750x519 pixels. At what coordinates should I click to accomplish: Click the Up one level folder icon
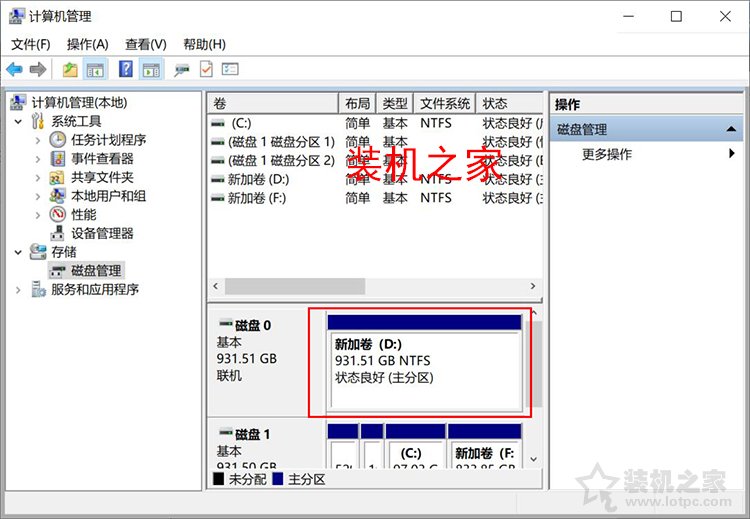[x=70, y=69]
